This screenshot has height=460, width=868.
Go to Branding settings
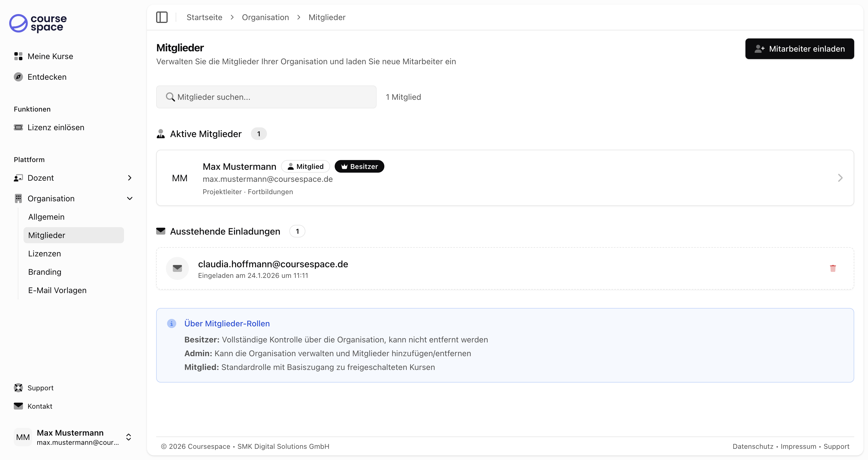(x=44, y=272)
